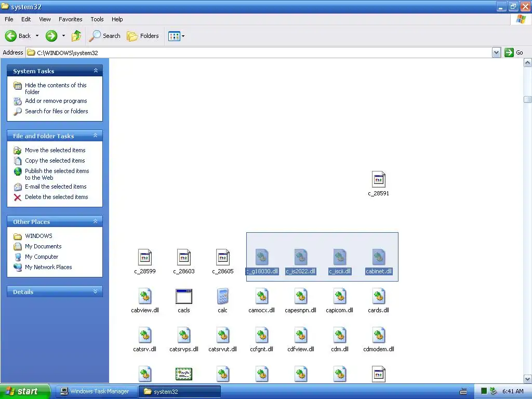The width and height of the screenshot is (532, 399).
Task: Go up one folder level
Action: coord(76,36)
